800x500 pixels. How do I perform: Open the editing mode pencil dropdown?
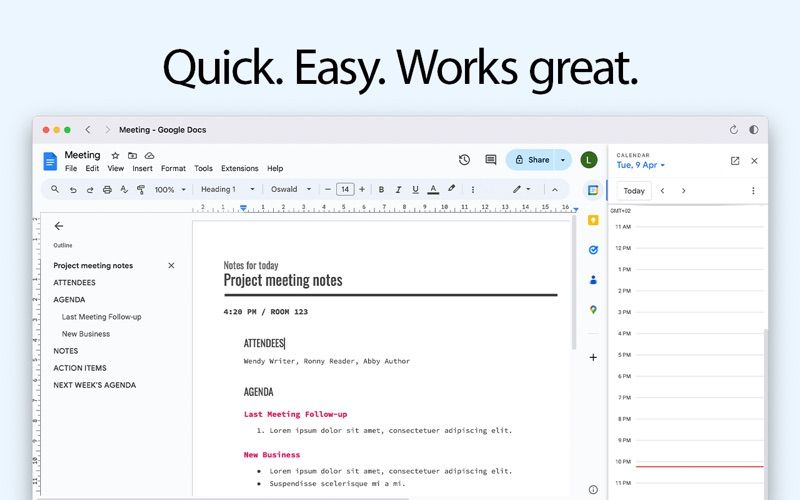[x=521, y=189]
